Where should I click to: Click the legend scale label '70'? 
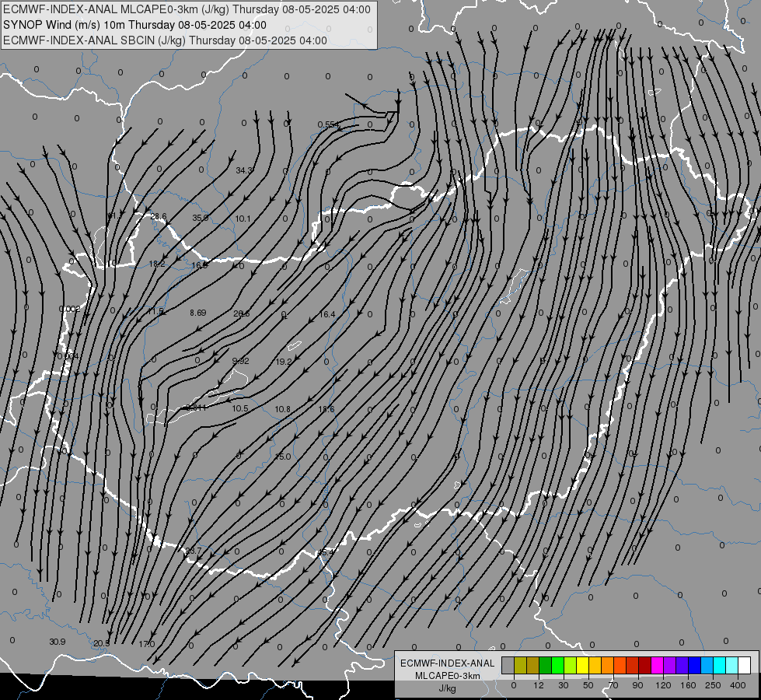[x=613, y=685]
